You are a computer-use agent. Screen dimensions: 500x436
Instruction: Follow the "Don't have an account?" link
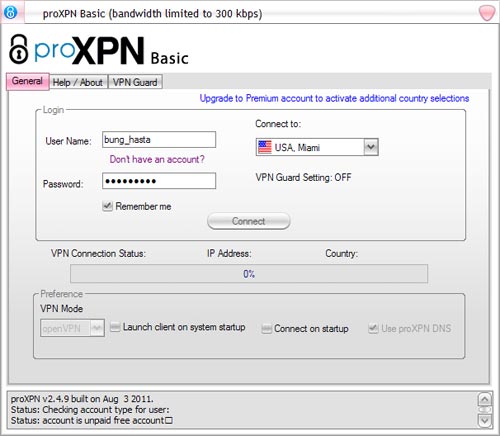point(157,159)
